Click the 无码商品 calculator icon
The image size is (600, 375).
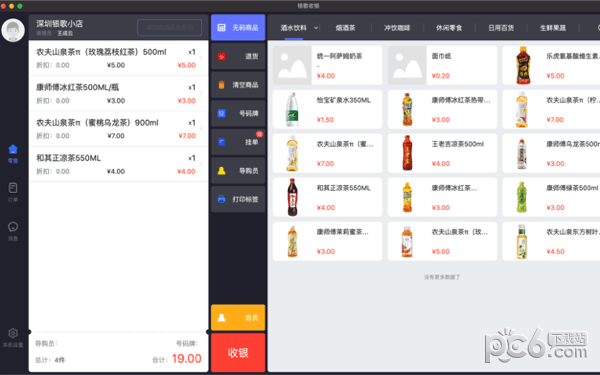click(222, 28)
